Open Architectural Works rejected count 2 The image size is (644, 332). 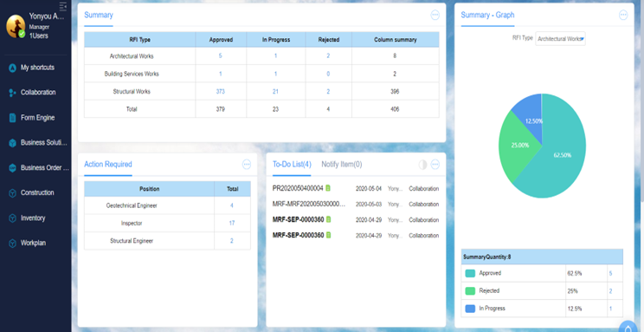click(328, 55)
